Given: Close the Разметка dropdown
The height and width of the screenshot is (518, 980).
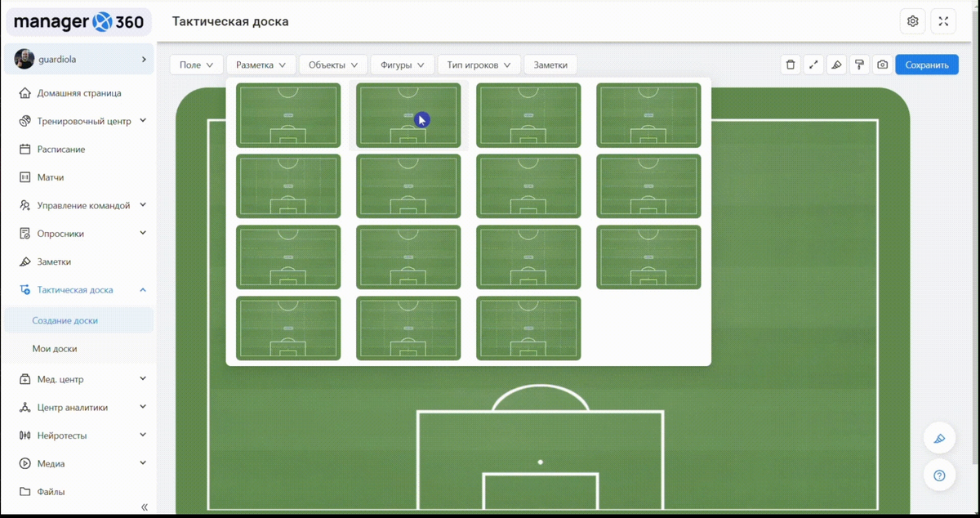Looking at the screenshot, I should (x=261, y=65).
